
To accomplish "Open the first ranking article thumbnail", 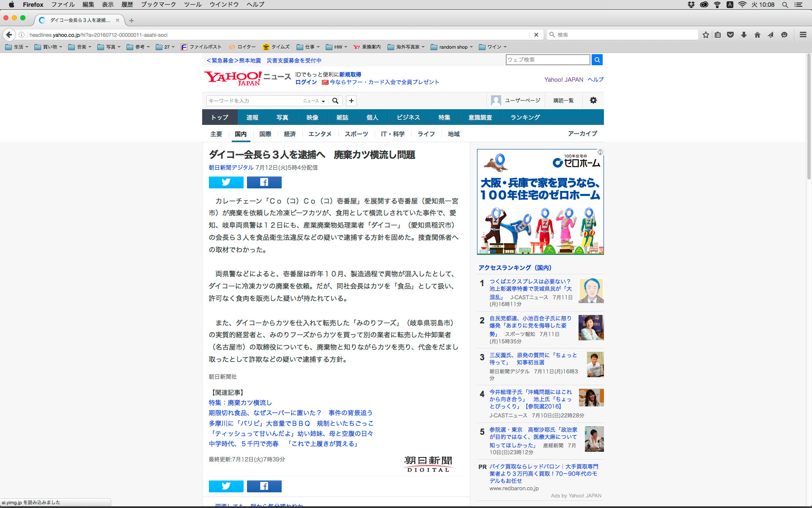I will [x=591, y=290].
